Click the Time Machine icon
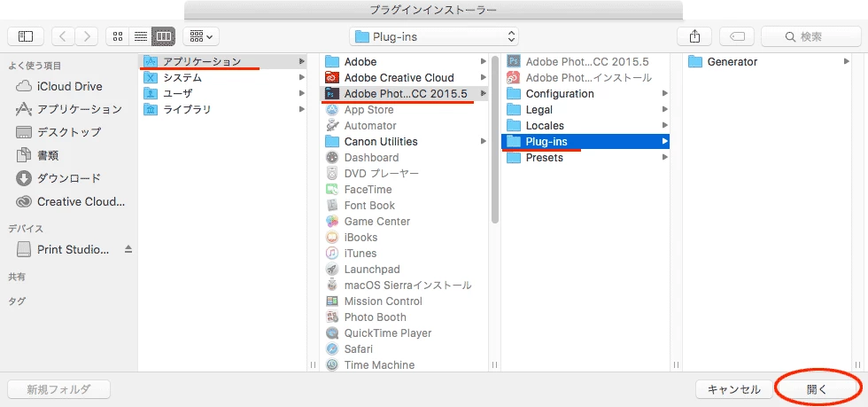The height and width of the screenshot is (407, 868). click(x=332, y=364)
